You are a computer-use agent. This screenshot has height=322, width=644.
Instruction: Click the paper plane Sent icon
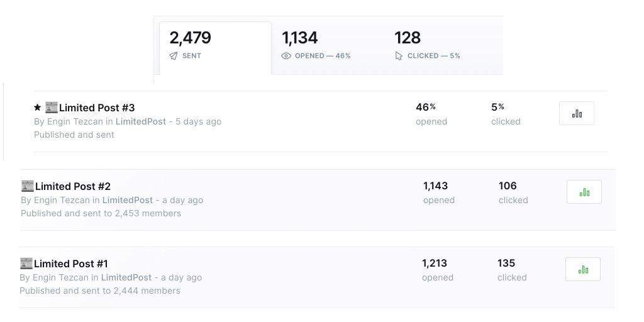point(174,56)
